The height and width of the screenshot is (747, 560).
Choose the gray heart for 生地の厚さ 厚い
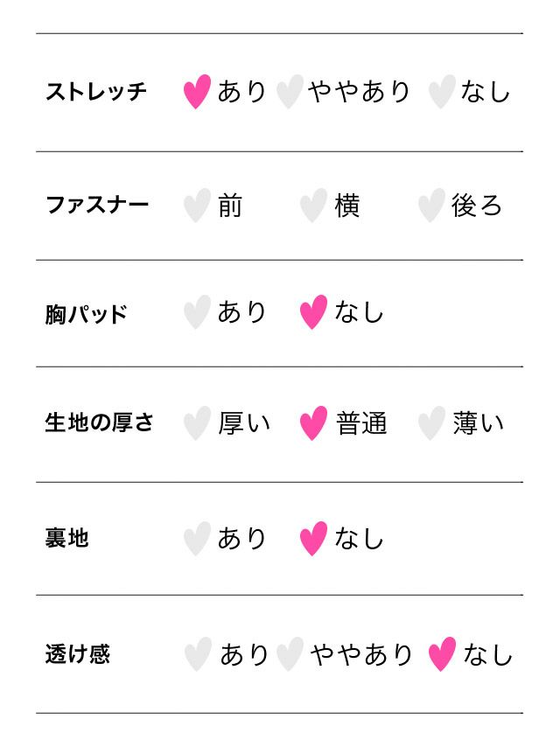coord(197,423)
